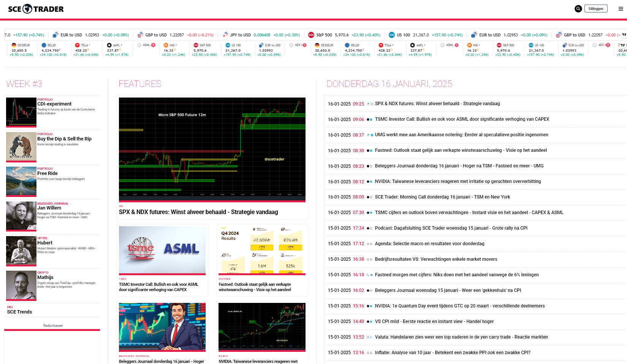Image resolution: width=627 pixels, height=364 pixels.
Task: Click the blue square icon on 08:30 news row
Action: [371, 151]
